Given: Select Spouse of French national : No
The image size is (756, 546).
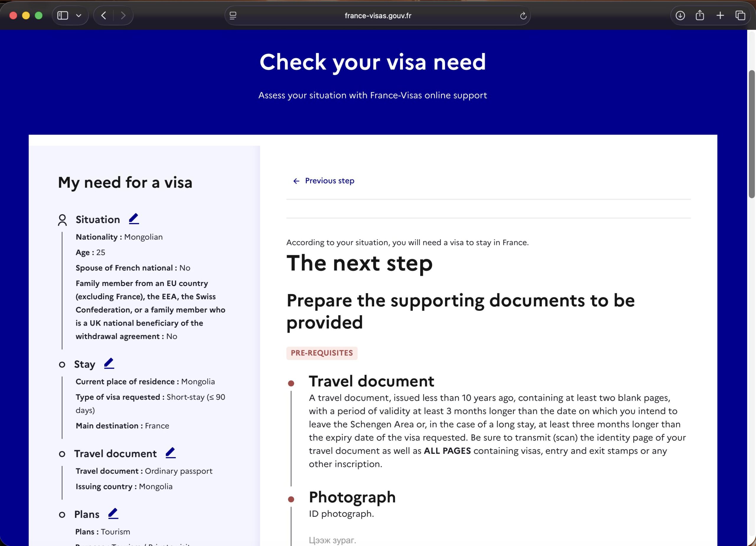Looking at the screenshot, I should click(x=133, y=268).
